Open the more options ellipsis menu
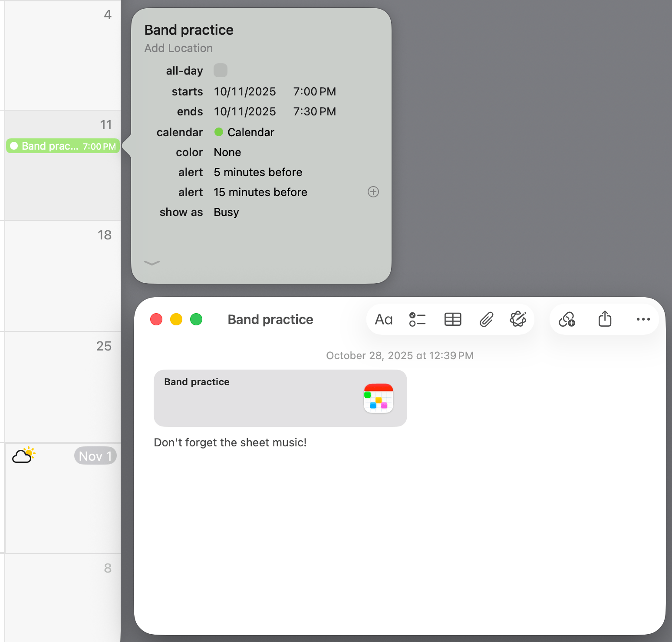672x642 pixels. pos(643,320)
